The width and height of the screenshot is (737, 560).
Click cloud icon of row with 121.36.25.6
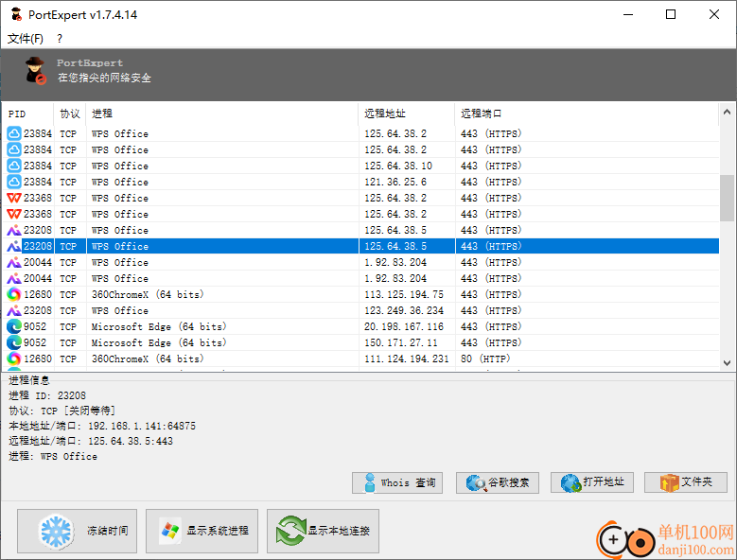click(x=14, y=182)
